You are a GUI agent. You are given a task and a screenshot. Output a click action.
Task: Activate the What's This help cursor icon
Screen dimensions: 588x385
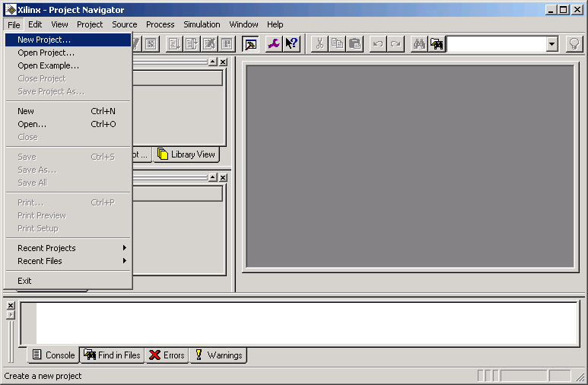(x=291, y=44)
